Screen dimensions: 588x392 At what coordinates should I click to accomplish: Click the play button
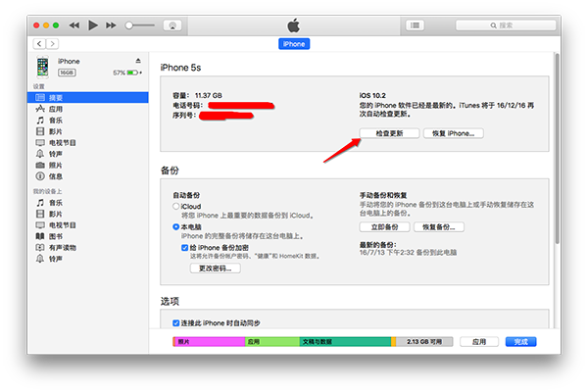coord(93,25)
